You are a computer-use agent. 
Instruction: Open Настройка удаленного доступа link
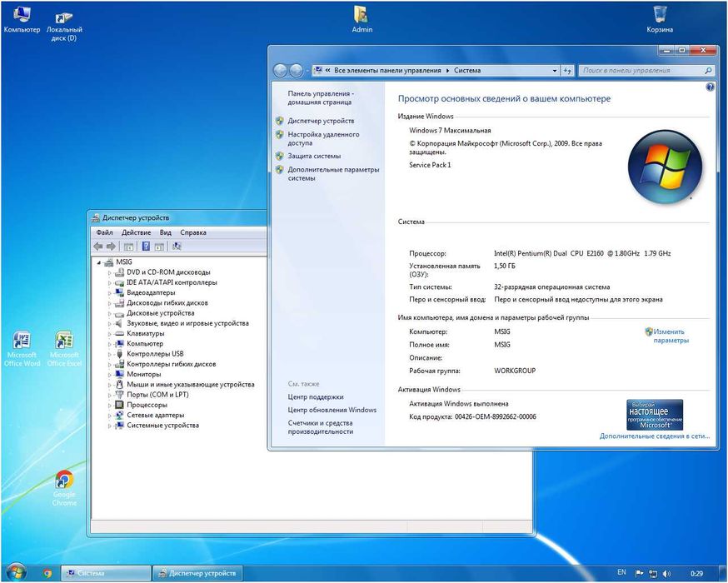coord(324,138)
